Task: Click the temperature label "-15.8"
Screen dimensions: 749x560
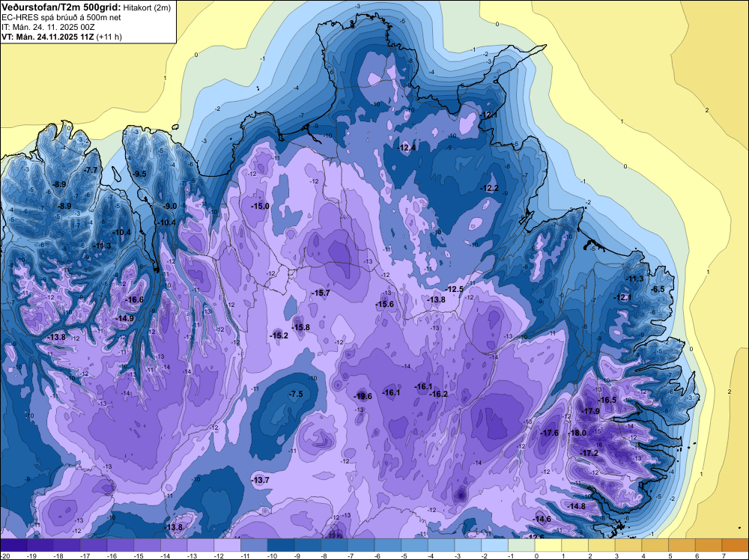Action: pyautogui.click(x=300, y=327)
